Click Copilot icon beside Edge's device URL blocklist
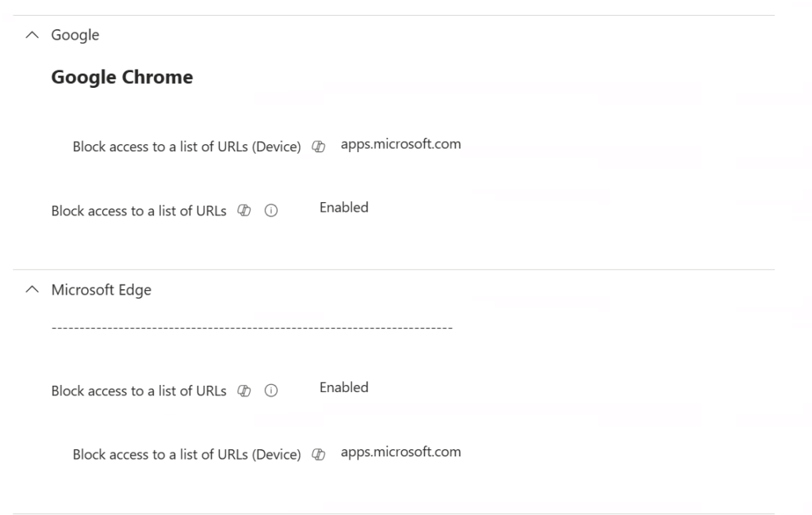The image size is (812, 515). (x=319, y=455)
